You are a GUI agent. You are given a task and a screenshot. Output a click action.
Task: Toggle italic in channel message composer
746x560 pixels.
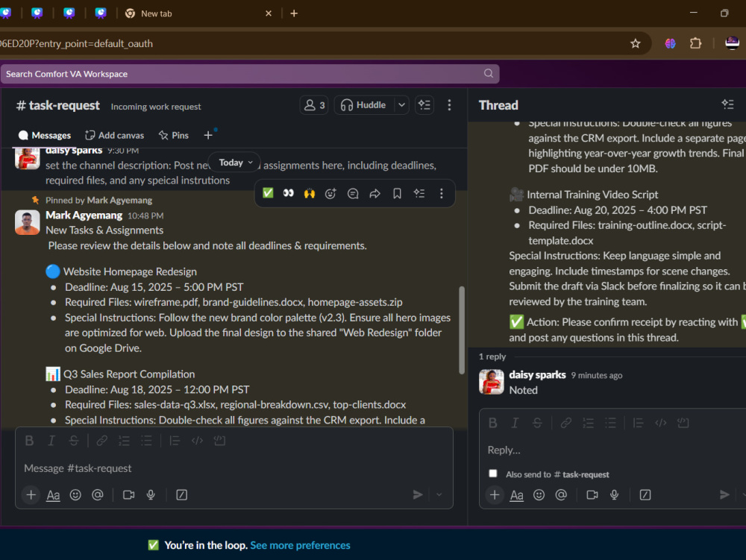coord(51,441)
